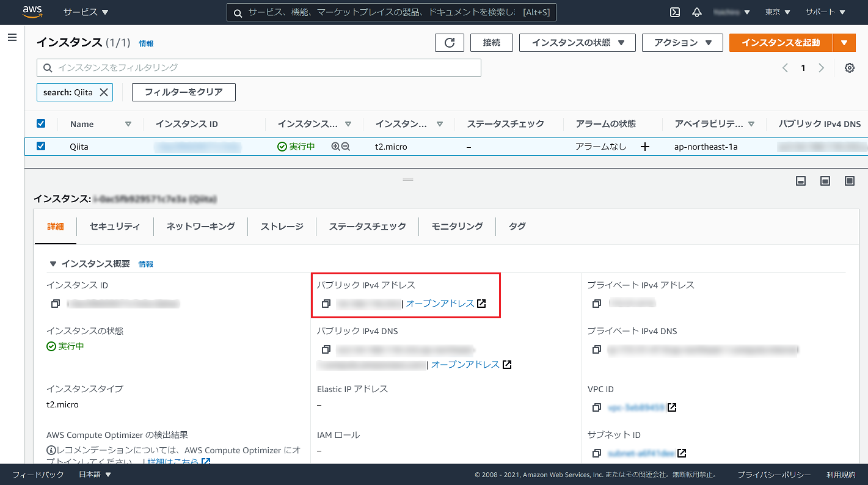Add alarm plus icon on Qiita row
This screenshot has height=485, width=868.
(x=644, y=147)
